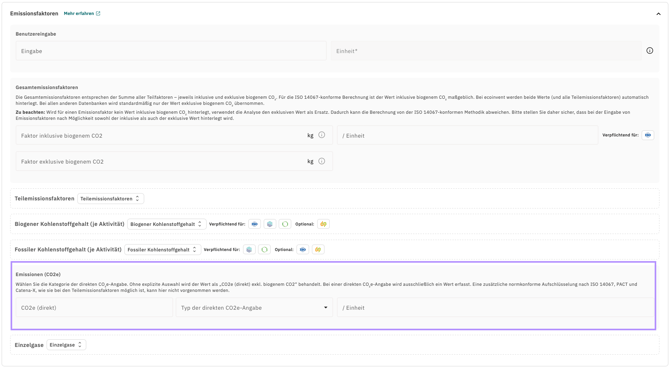
Task: Click green circle badge in Fossiler Kohlenstoffgehalt row
Action: (264, 250)
